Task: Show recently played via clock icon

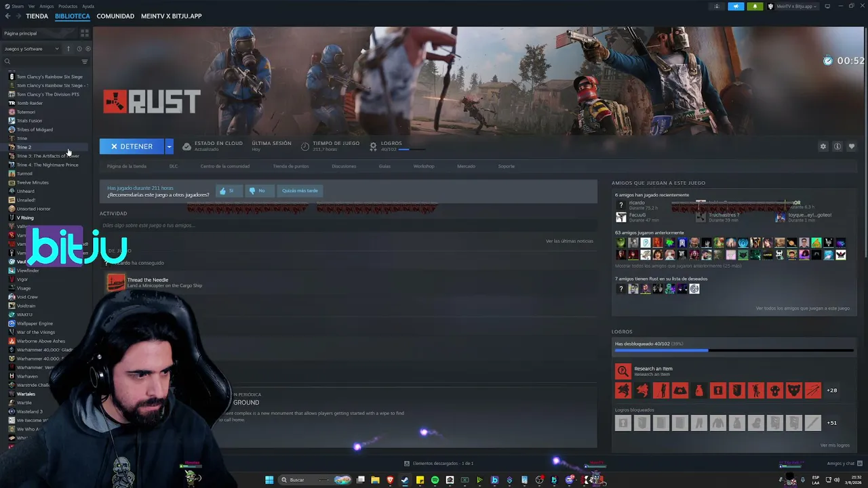Action: pyautogui.click(x=79, y=49)
